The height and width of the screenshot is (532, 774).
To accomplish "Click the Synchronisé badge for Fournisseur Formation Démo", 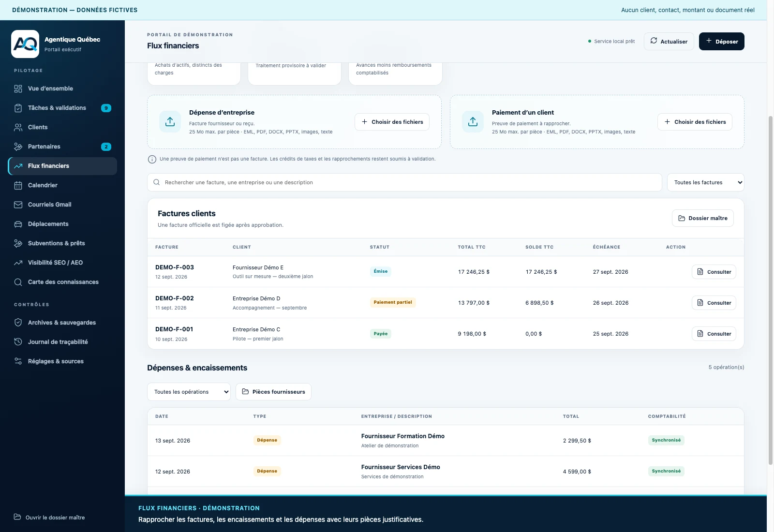I will [x=666, y=440].
